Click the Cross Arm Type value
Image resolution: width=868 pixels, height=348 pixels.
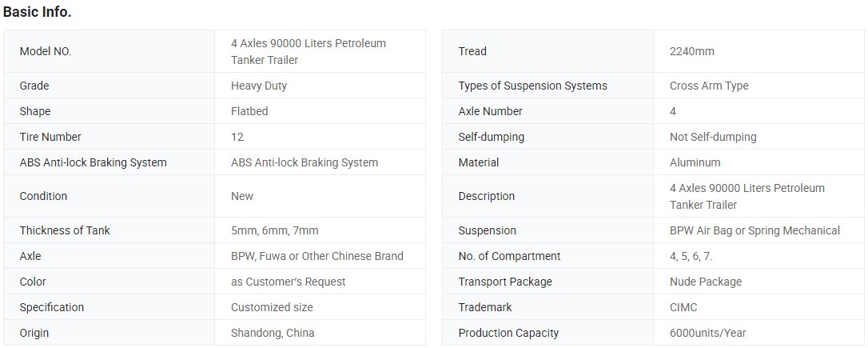[x=709, y=86]
